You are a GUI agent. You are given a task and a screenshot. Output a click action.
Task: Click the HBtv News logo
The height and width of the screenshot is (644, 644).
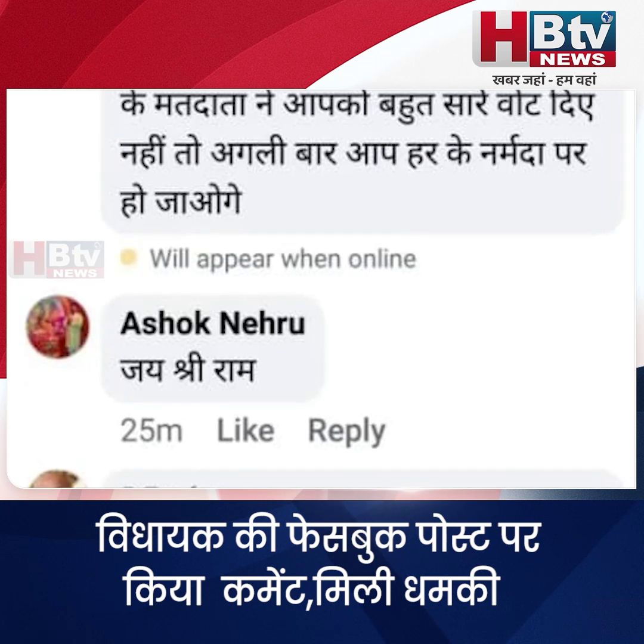(x=544, y=39)
